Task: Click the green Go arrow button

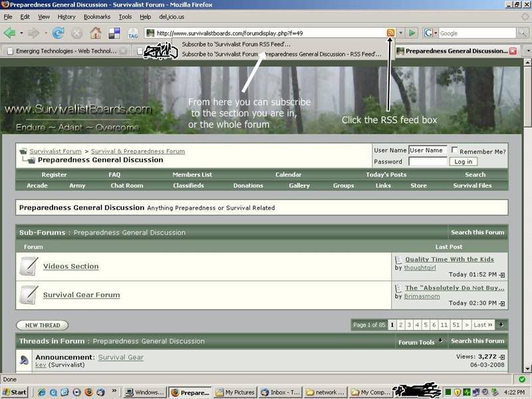Action: [412, 33]
